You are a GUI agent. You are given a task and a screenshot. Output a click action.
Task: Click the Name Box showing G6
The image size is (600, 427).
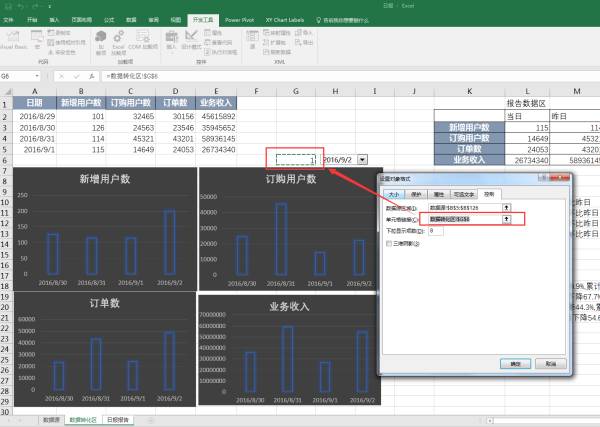coord(17,76)
